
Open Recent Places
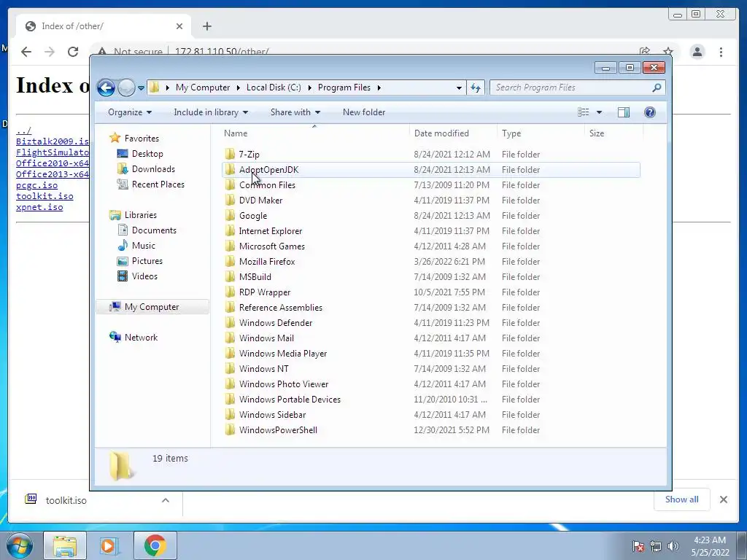tap(158, 184)
